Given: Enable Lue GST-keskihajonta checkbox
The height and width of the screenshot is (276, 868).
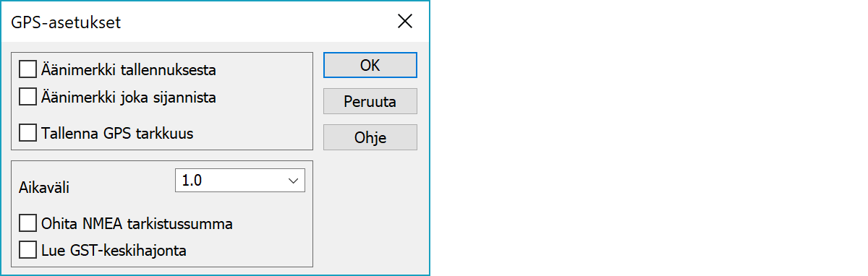Looking at the screenshot, I should (x=27, y=250).
